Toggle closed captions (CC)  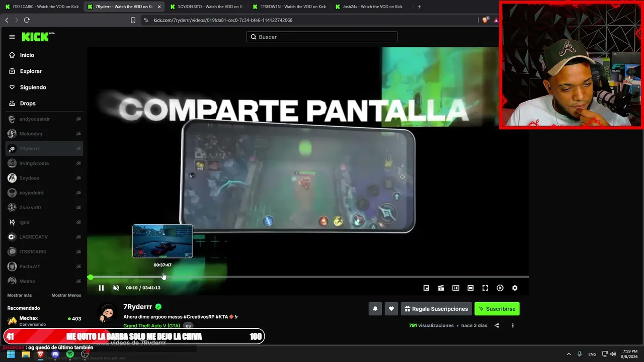(456, 288)
